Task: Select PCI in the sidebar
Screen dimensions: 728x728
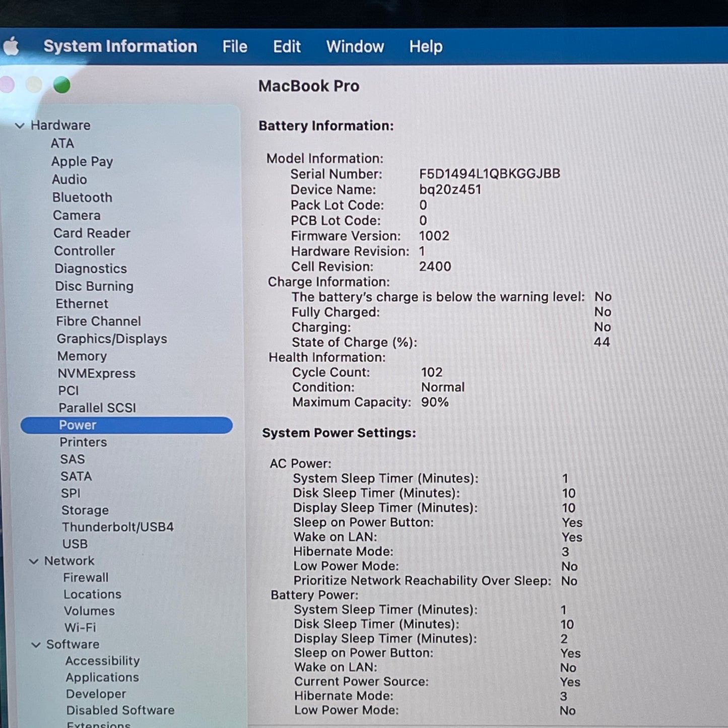Action: coord(69,391)
